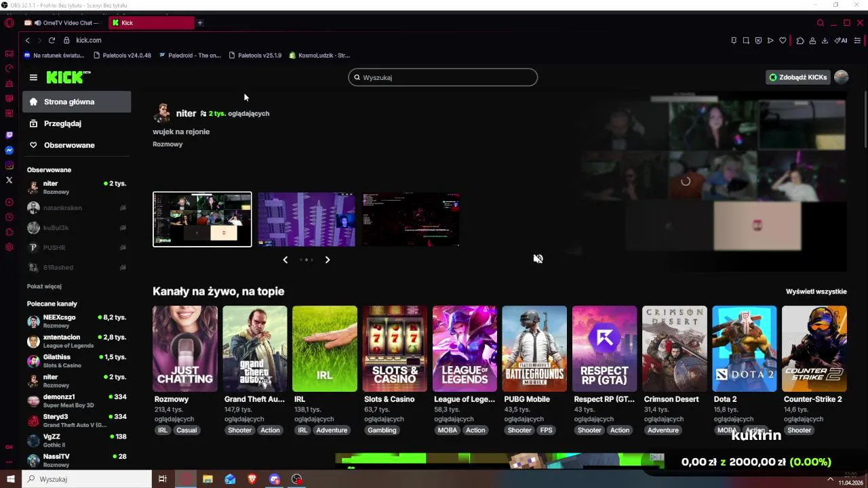868x488 pixels.
Task: Focus the Kick search field
Action: (443, 77)
